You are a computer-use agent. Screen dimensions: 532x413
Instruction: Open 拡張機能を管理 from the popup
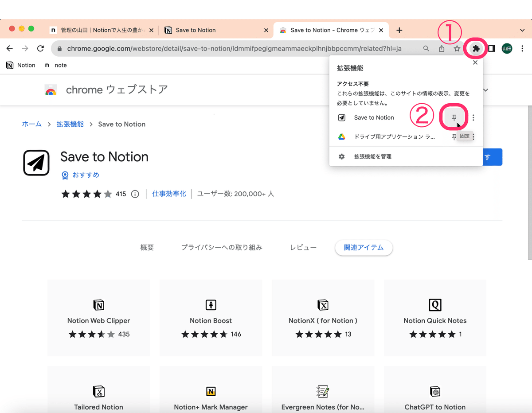374,156
